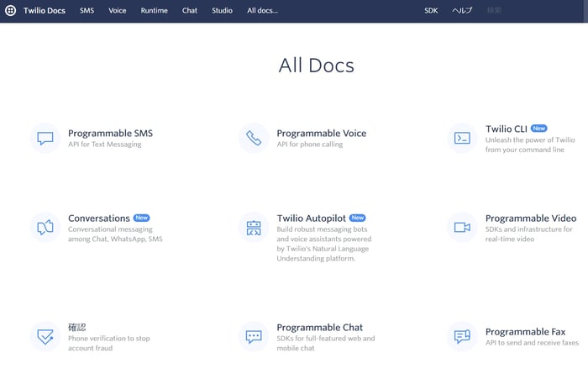588x379 pixels.
Task: Open Programmable Video camera icon
Action: click(x=462, y=228)
